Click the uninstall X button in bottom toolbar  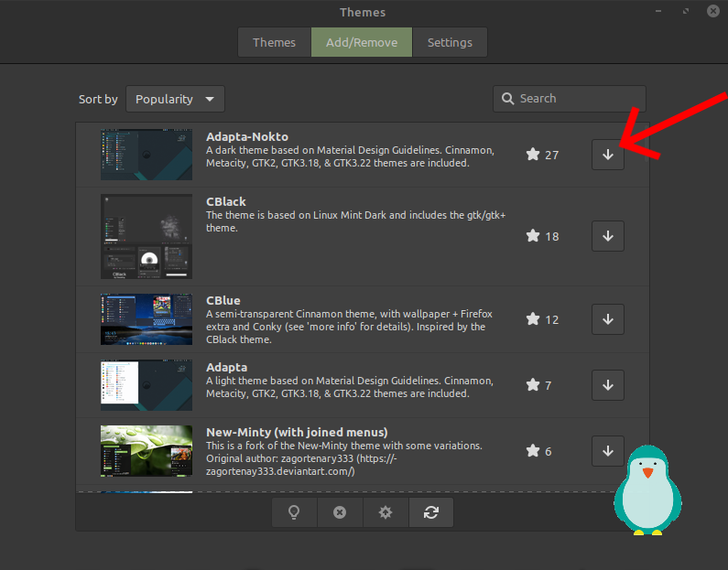[x=340, y=512]
